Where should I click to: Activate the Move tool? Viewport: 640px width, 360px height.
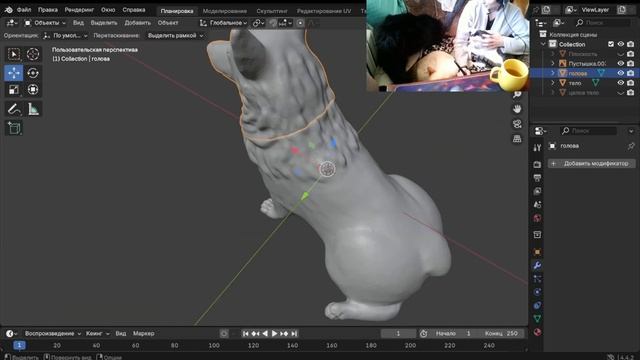point(14,73)
